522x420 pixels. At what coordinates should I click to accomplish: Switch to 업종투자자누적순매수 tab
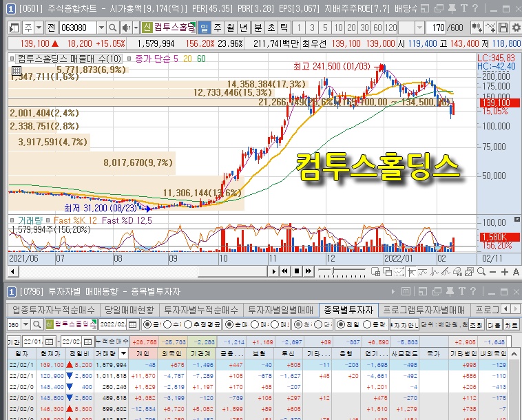54,310
